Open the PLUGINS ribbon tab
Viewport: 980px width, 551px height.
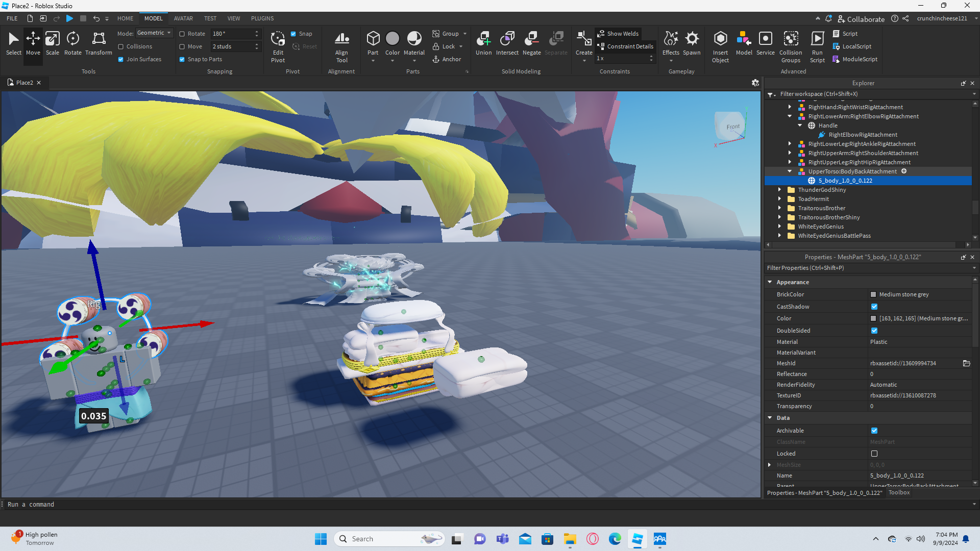pyautogui.click(x=262, y=18)
